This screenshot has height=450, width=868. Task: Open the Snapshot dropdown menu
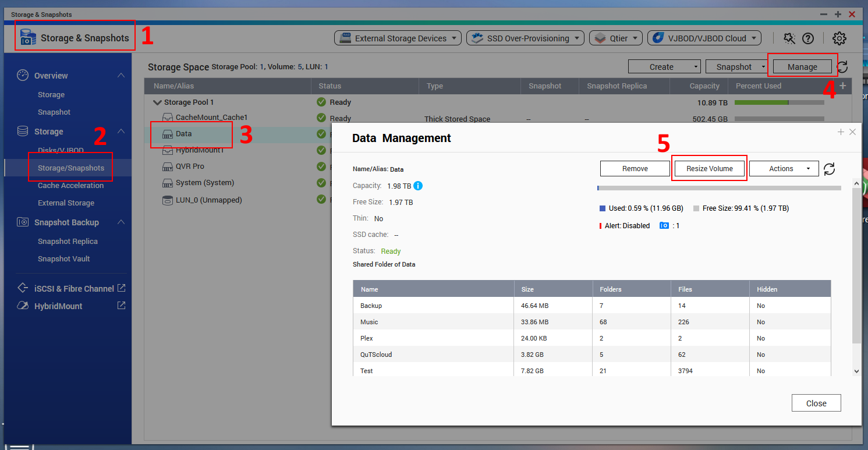[x=736, y=67]
